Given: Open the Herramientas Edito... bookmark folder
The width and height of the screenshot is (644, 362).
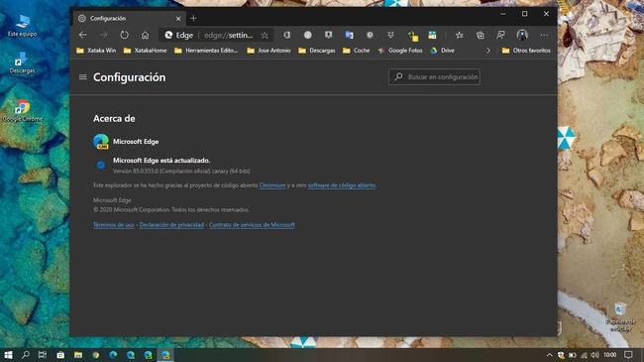Looking at the screenshot, I should (206, 51).
